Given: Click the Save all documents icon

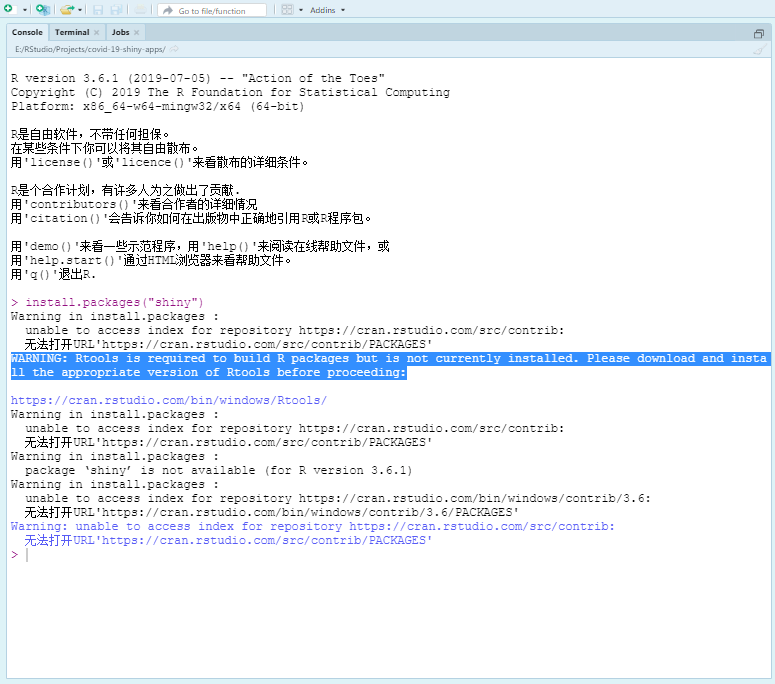Looking at the screenshot, I should tap(116, 10).
